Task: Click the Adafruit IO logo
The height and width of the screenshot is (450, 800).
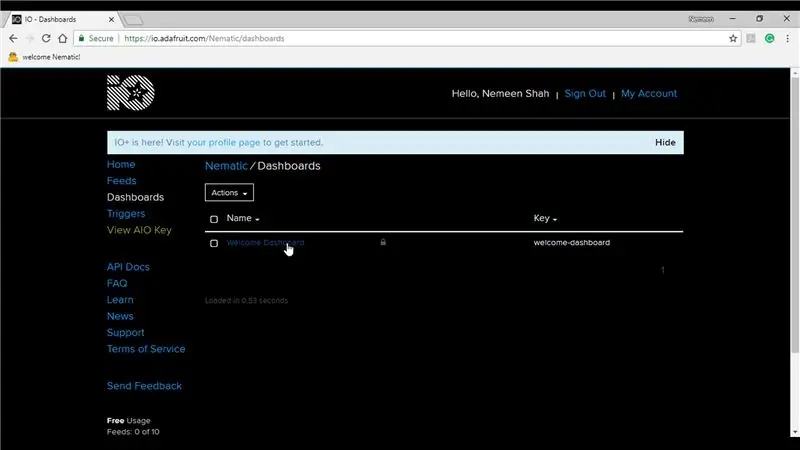Action: coord(131,92)
